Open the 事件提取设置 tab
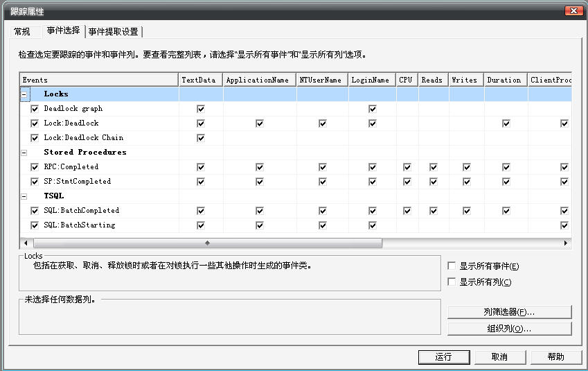This screenshot has width=588, height=371. coord(114,31)
